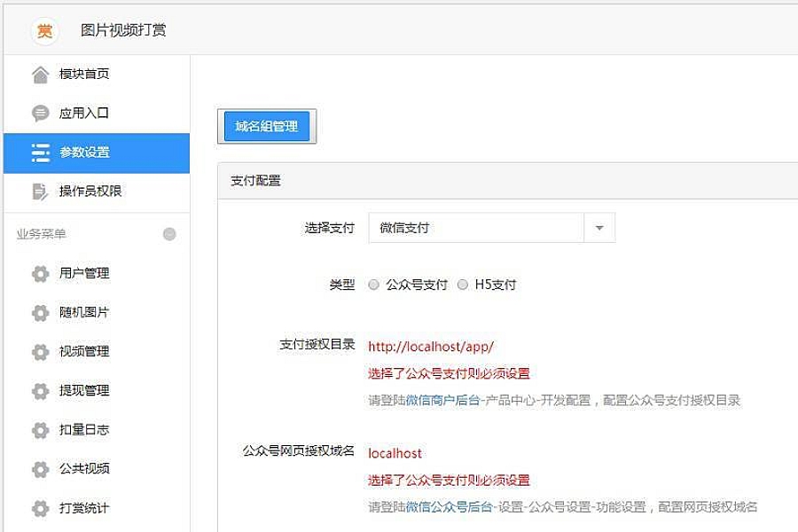798x532 pixels.
Task: Open the 微信公众号后台 link
Action: point(449,507)
